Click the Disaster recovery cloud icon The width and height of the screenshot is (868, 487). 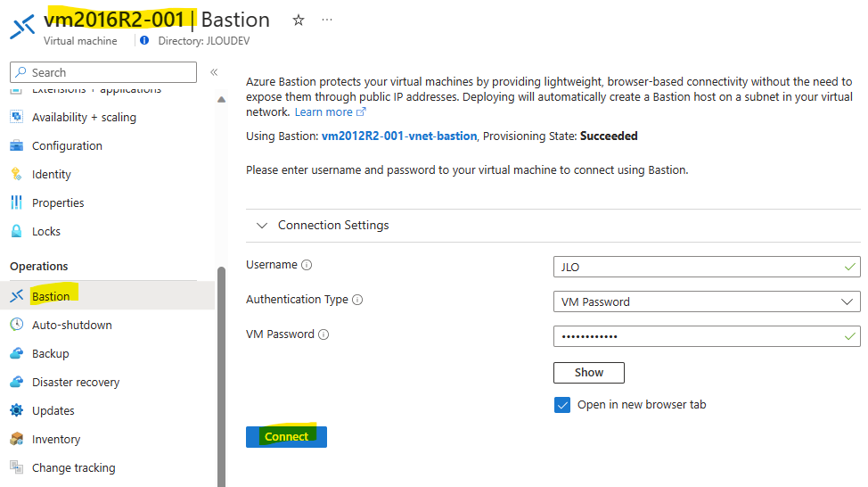[x=17, y=382]
